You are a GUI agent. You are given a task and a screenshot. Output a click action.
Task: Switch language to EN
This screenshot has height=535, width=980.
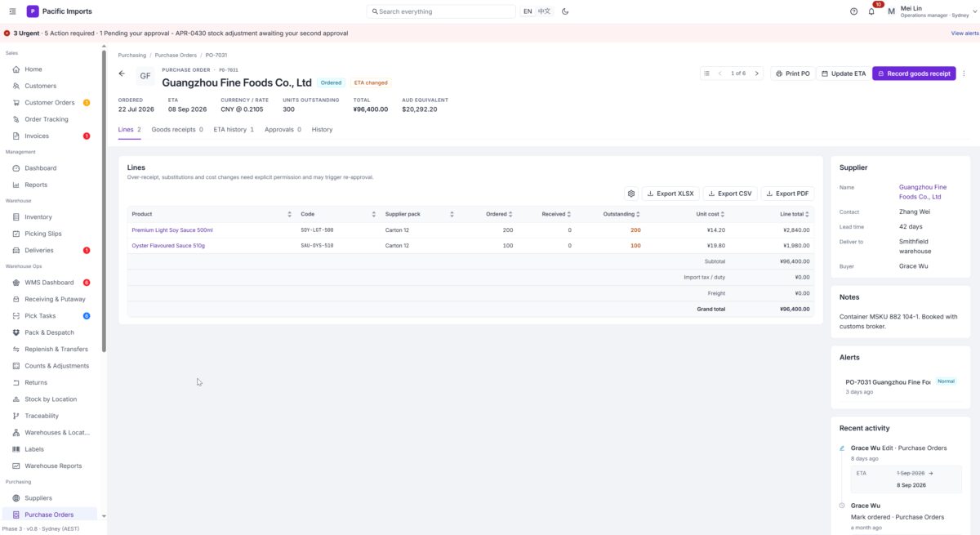(528, 11)
